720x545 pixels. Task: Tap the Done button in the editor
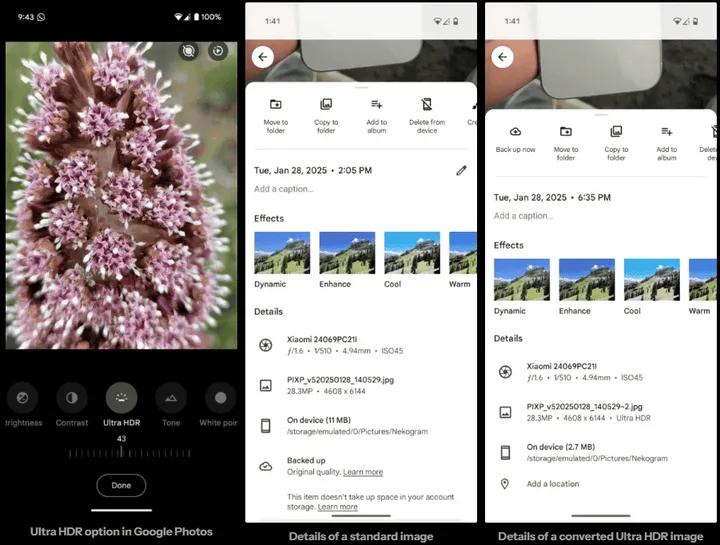pos(121,485)
